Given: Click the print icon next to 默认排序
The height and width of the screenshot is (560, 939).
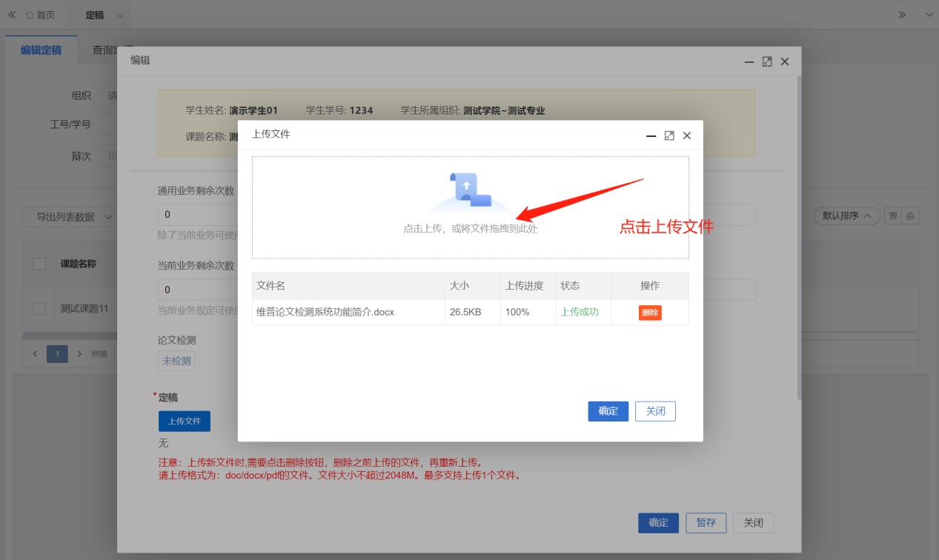Looking at the screenshot, I should [x=910, y=216].
